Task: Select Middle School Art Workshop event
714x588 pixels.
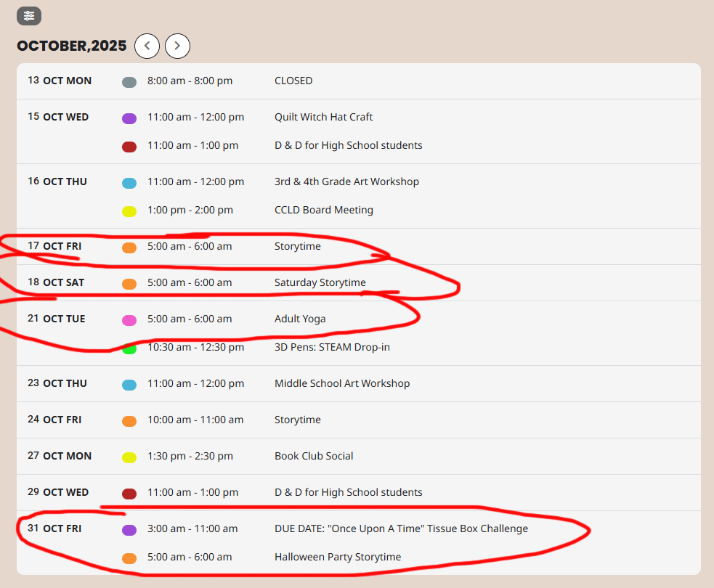Action: pos(341,383)
